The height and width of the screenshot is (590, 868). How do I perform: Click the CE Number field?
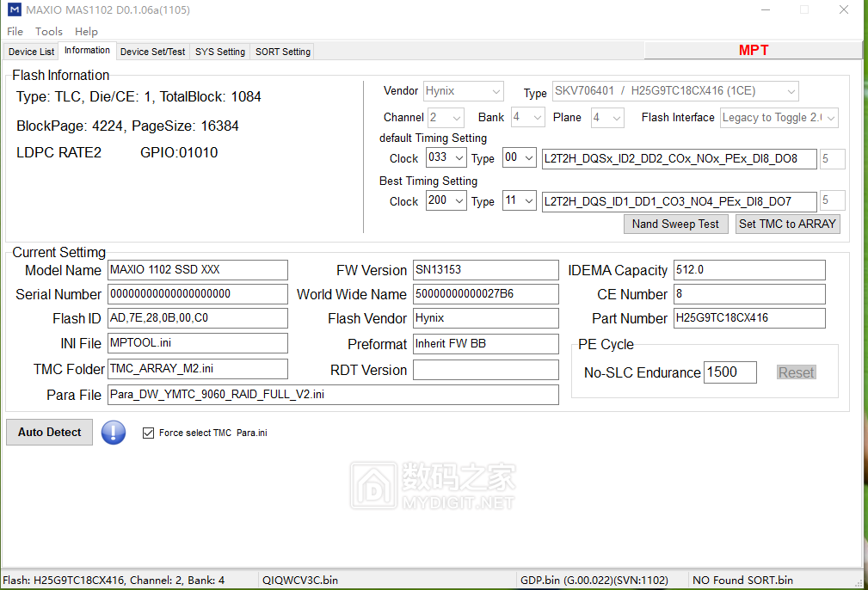(x=749, y=294)
